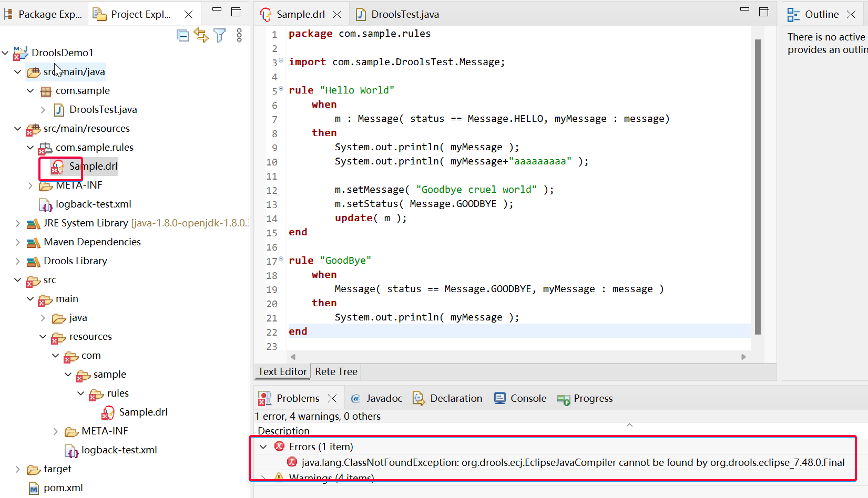Fold the import section at line 3
The height and width of the screenshot is (498, 868).
pyautogui.click(x=281, y=60)
